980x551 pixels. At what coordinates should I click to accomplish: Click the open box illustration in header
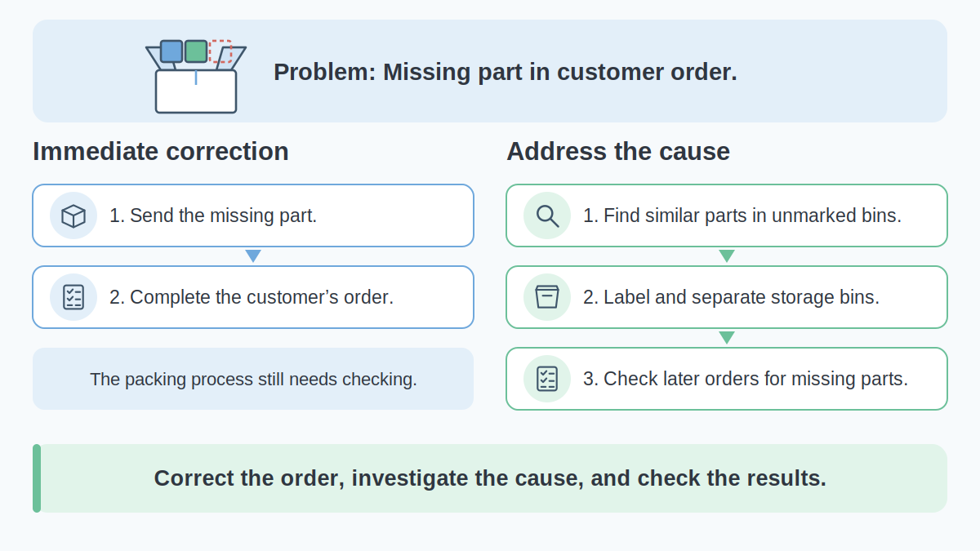(x=196, y=76)
